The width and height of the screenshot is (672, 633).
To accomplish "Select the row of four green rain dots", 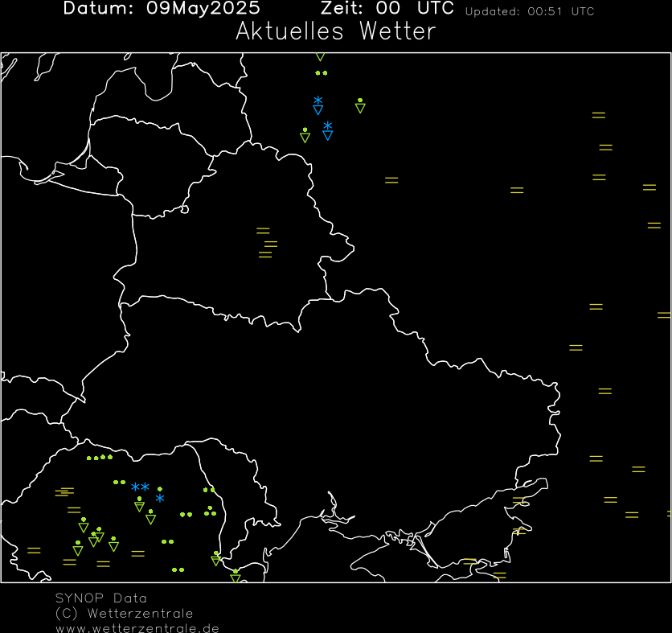I will click(100, 458).
